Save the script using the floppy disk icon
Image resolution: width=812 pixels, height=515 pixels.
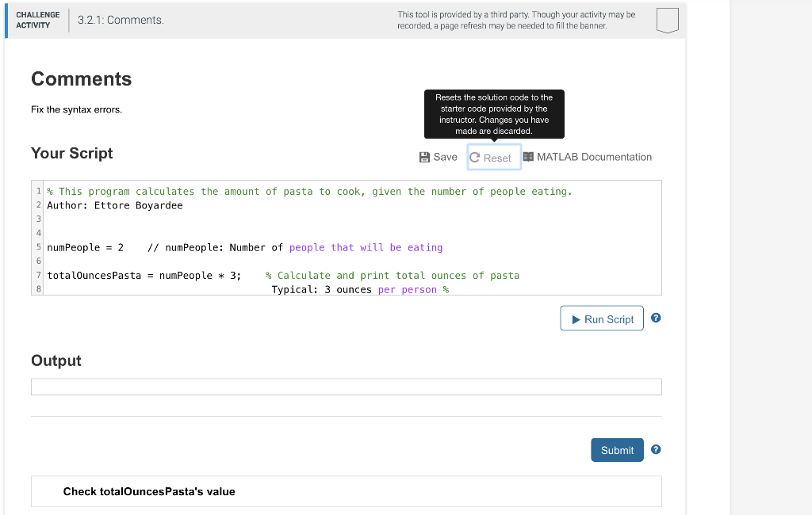click(x=423, y=157)
